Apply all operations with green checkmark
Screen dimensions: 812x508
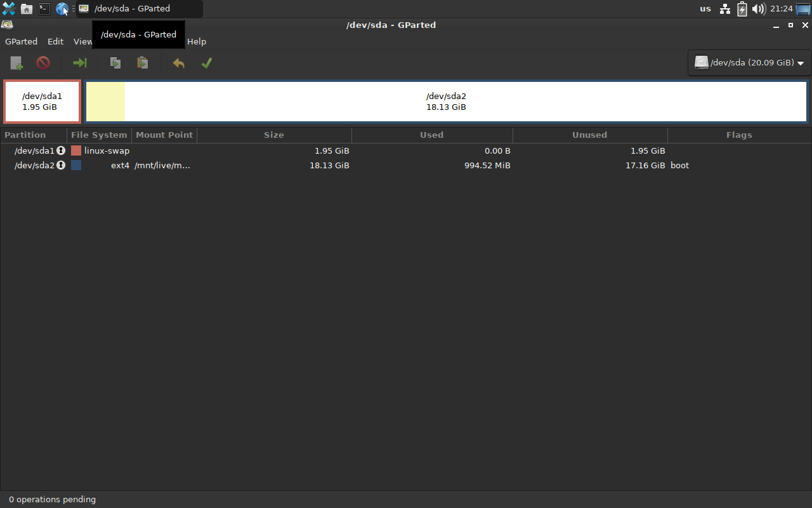pos(206,63)
